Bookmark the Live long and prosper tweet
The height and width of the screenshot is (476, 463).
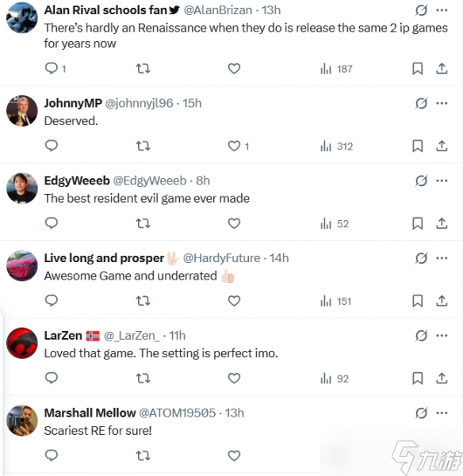[418, 301]
